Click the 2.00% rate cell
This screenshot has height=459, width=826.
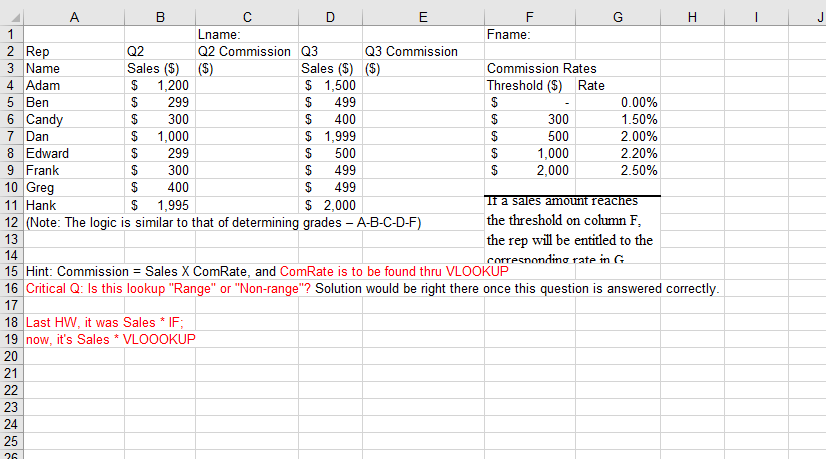(x=618, y=136)
